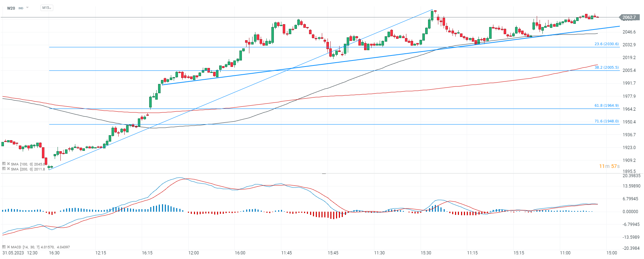Click the current price label 2062.7

pyautogui.click(x=629, y=17)
